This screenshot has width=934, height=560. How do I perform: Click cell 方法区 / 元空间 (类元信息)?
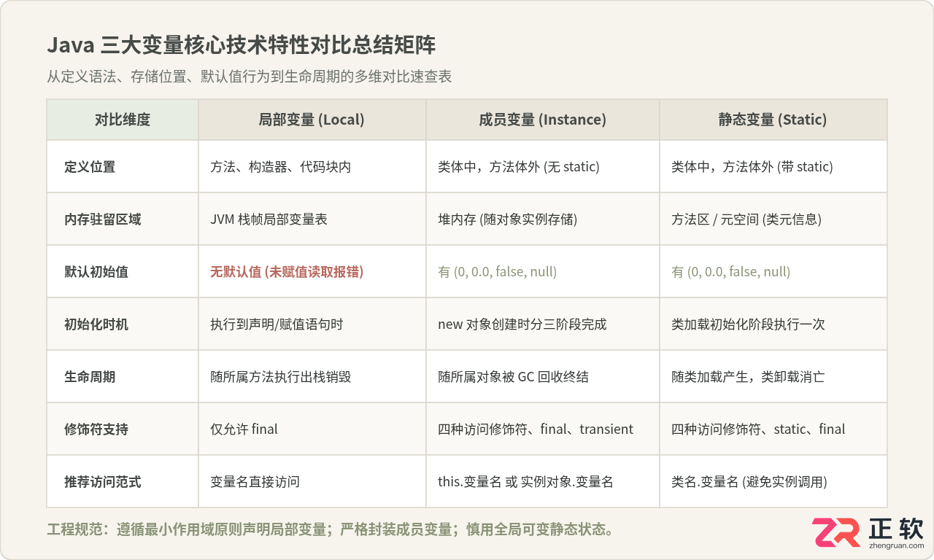pyautogui.click(x=773, y=219)
